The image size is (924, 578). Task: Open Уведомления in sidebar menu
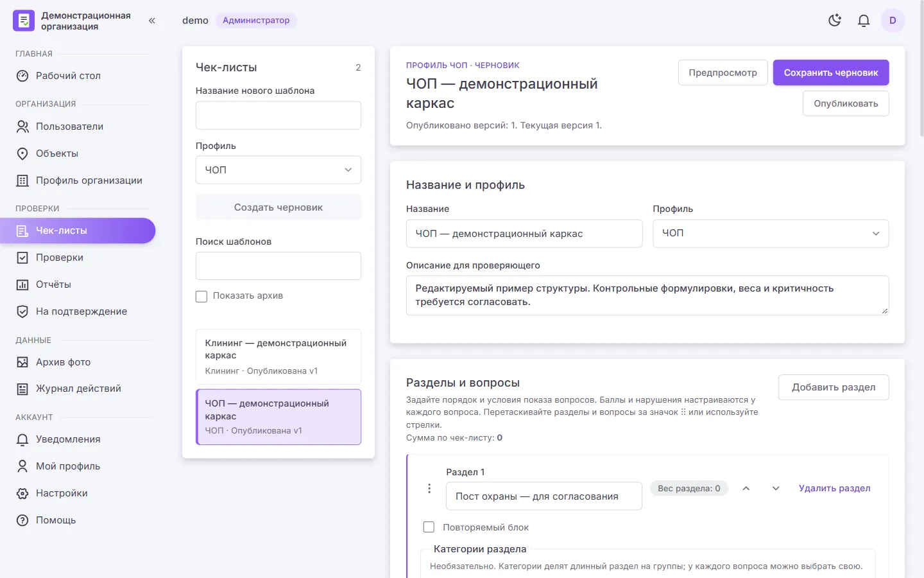[x=78, y=439]
